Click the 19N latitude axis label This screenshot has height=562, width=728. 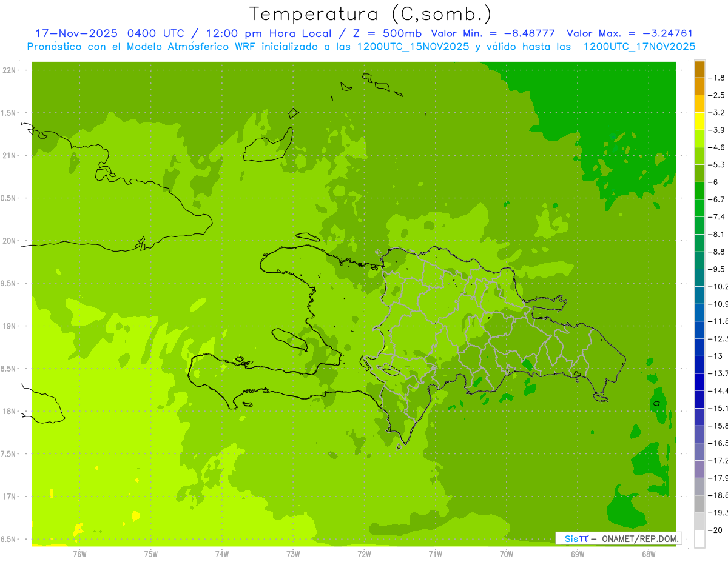[10, 326]
